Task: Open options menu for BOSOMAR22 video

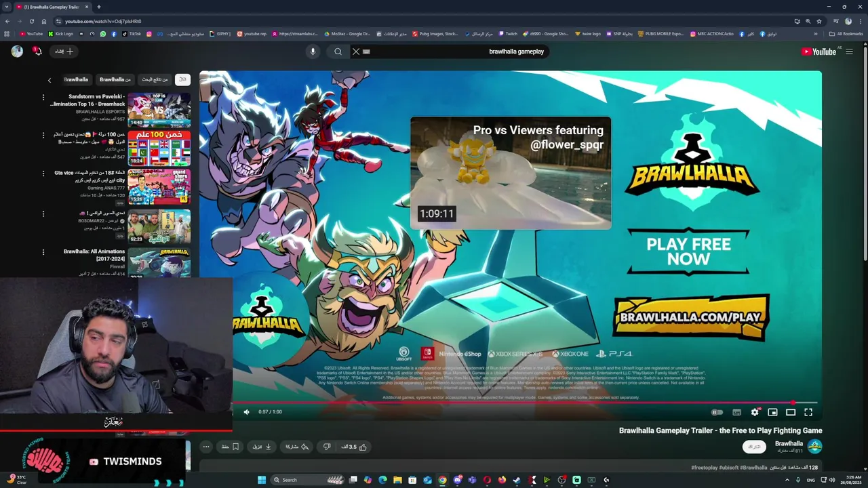Action: click(x=43, y=213)
